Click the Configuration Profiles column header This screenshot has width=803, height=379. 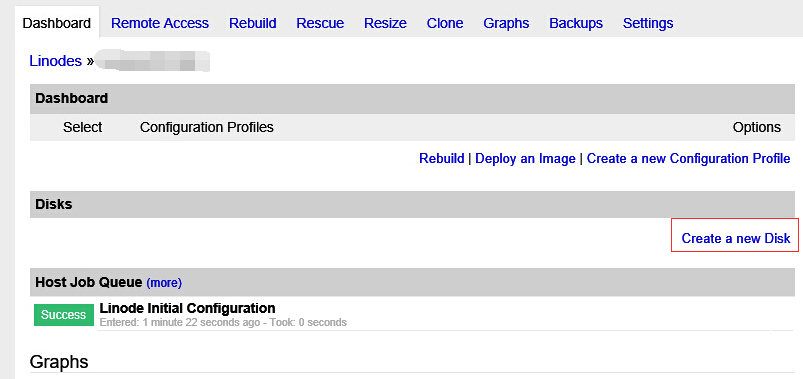206,127
